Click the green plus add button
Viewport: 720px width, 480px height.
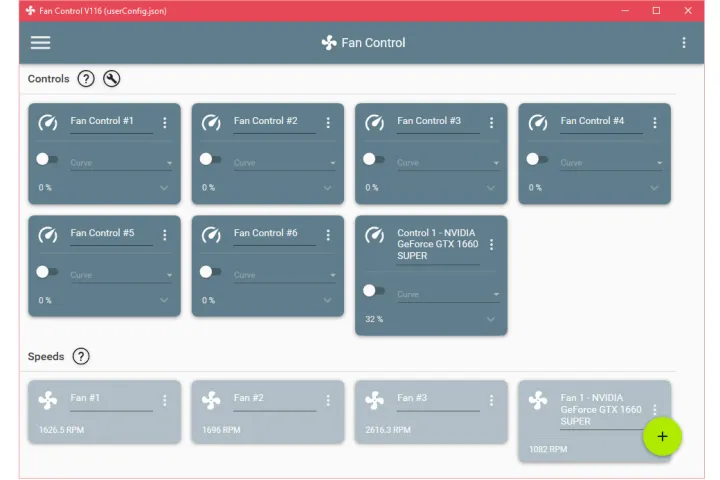(662, 436)
